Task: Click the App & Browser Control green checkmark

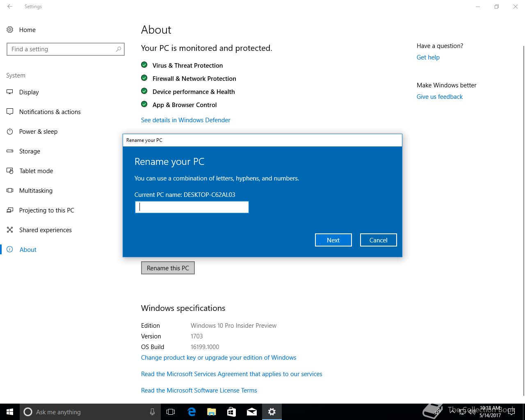Action: (x=144, y=104)
